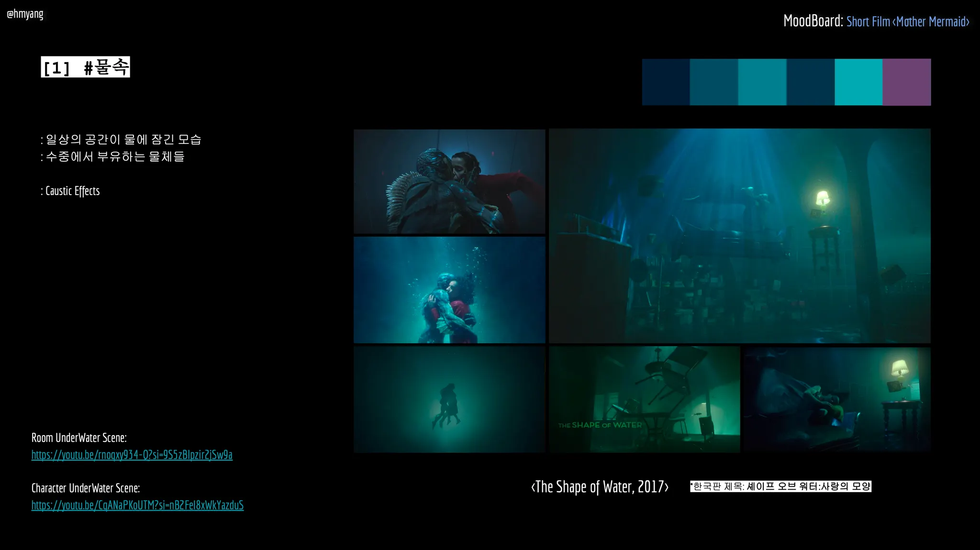The height and width of the screenshot is (550, 980).
Task: Click the @hmyang handle text
Action: 25,14
